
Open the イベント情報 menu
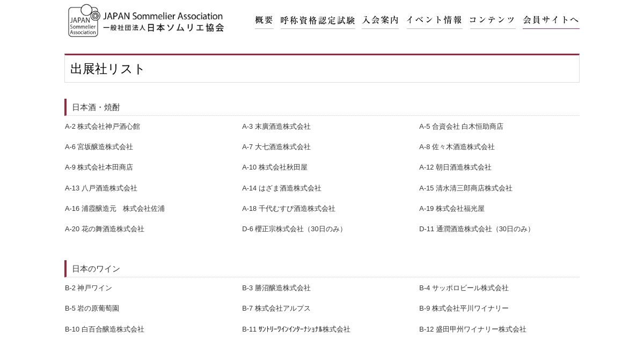[434, 20]
